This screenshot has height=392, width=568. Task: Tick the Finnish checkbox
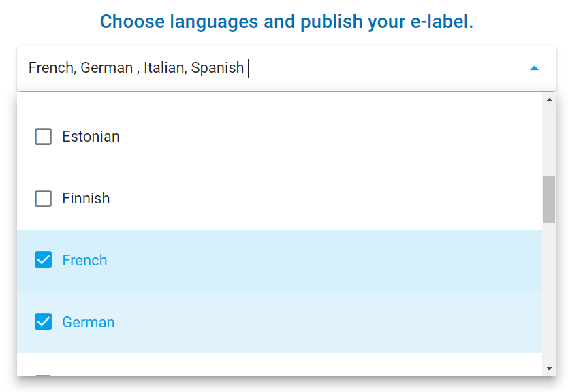tap(44, 199)
